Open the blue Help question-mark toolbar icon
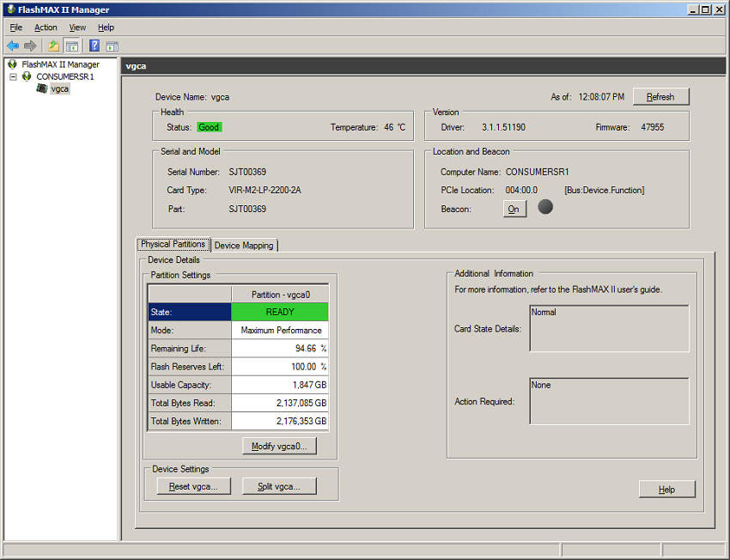The height and width of the screenshot is (560, 730). click(x=94, y=46)
